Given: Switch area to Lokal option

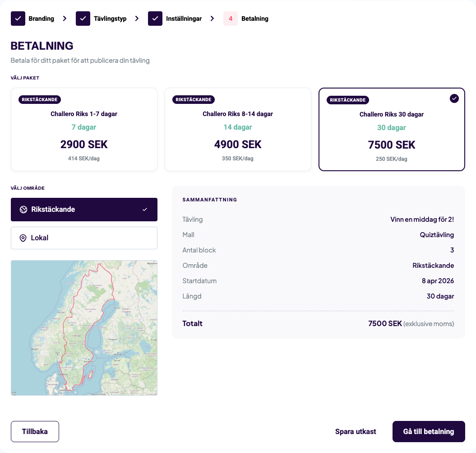Looking at the screenshot, I should (84, 238).
